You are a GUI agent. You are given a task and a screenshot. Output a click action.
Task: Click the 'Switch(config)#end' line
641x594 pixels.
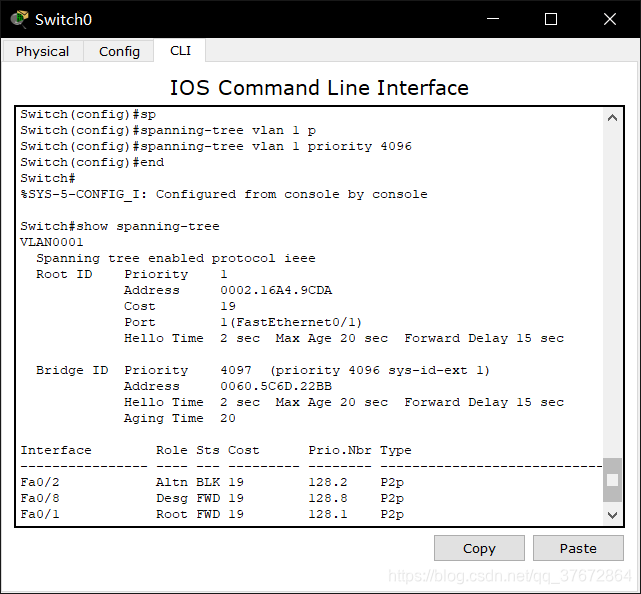tap(92, 162)
